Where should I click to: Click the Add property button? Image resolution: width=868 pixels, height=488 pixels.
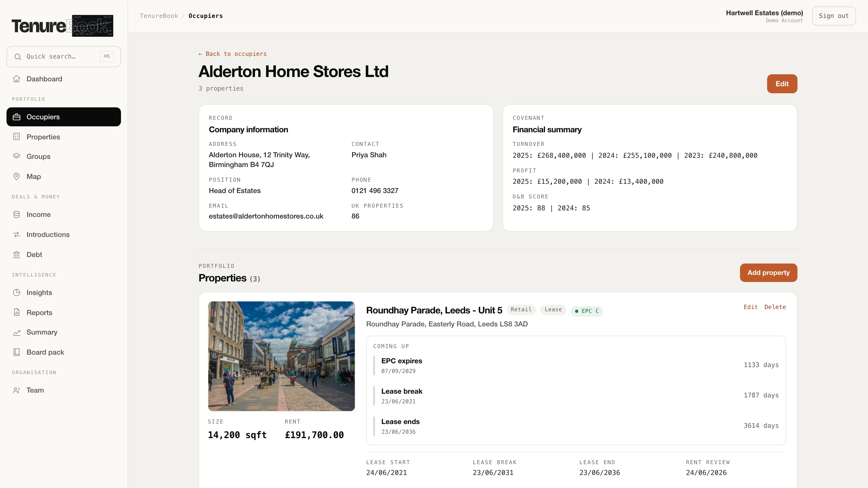tap(768, 273)
